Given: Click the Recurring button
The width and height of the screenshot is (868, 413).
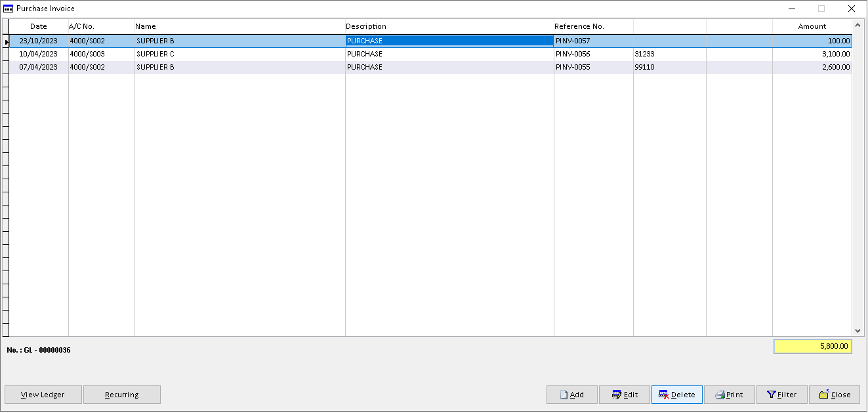Looking at the screenshot, I should point(122,395).
